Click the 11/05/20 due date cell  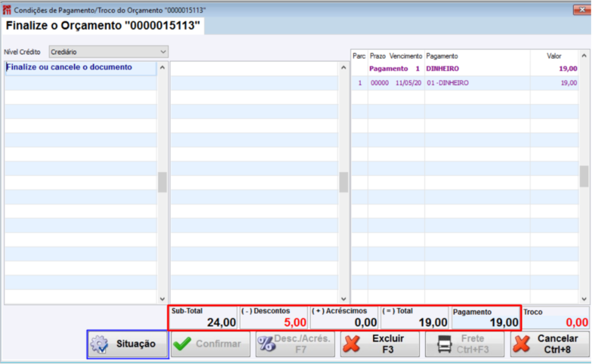[x=408, y=83]
